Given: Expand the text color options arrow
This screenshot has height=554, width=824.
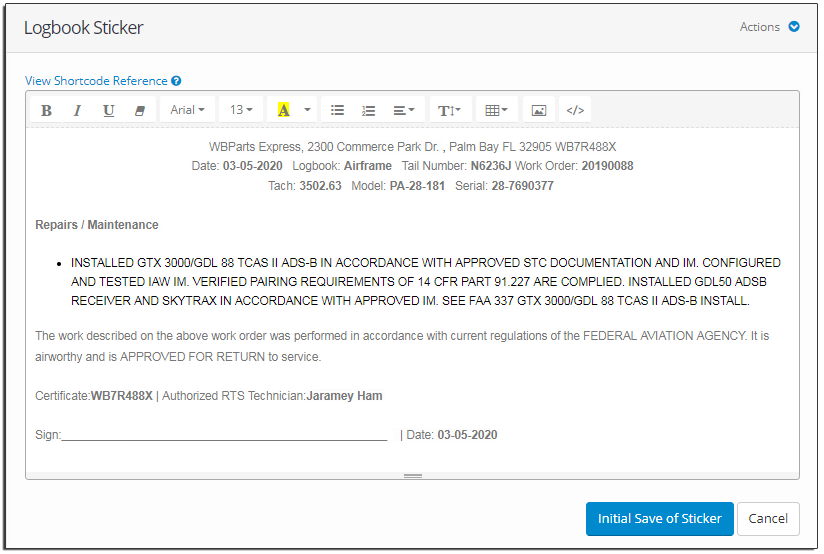Looking at the screenshot, I should point(307,110).
